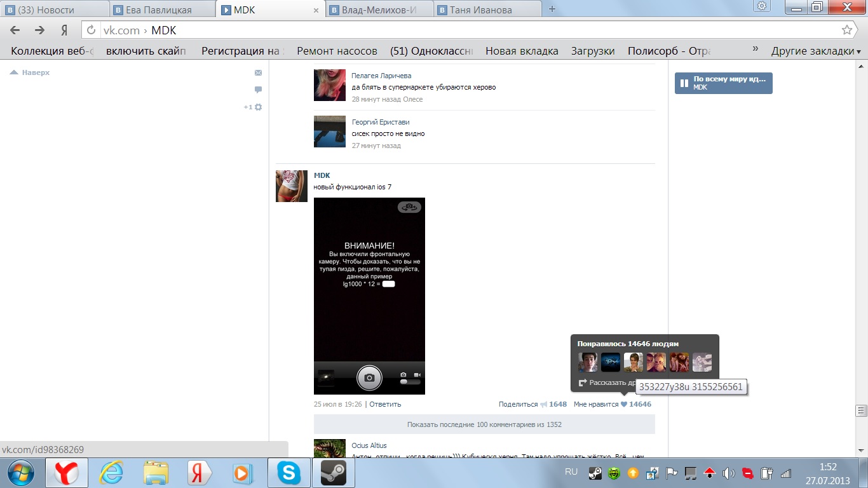Open the Новая вкладка bookmark
The image size is (868, 488).
522,51
